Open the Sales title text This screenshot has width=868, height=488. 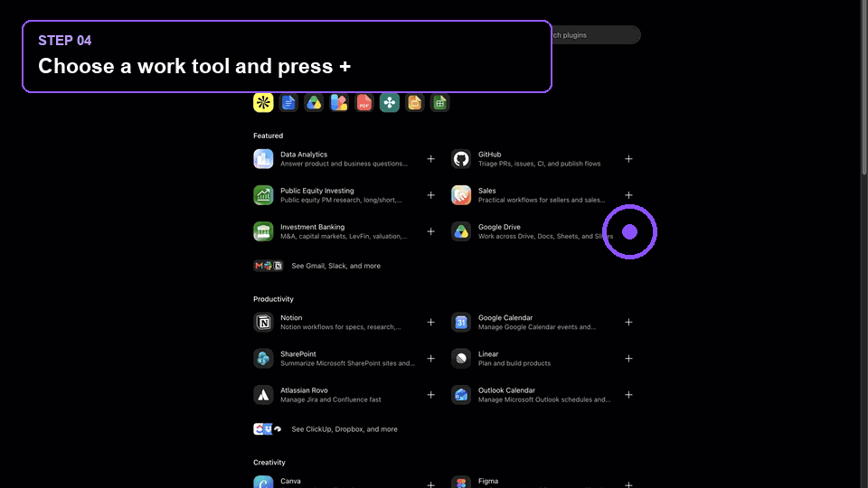click(486, 191)
